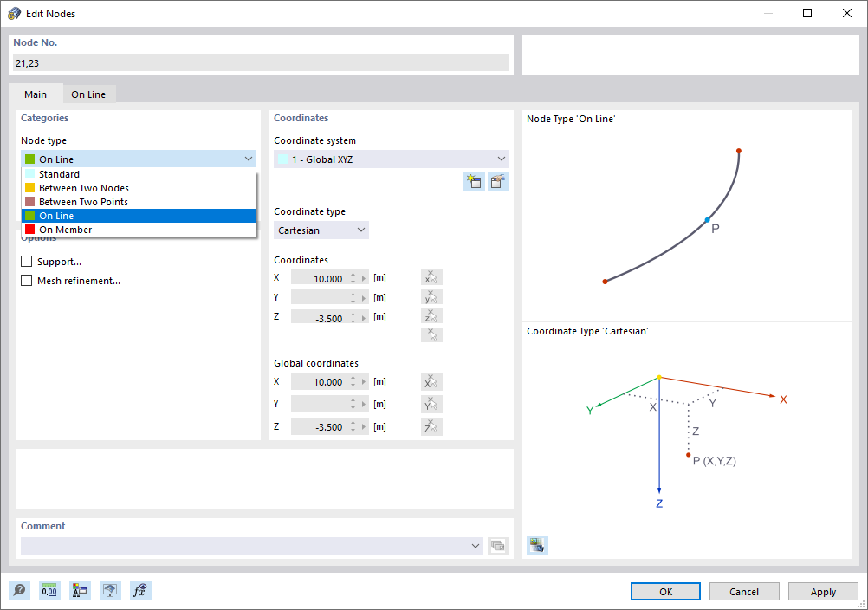Open the help search icon at bottom left

coord(19,591)
